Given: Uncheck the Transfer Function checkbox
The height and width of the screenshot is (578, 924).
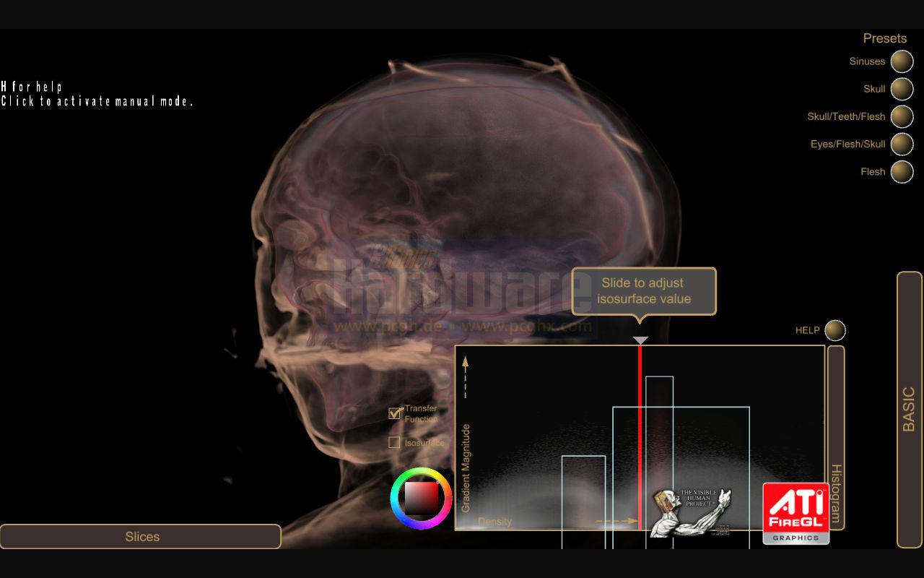Looking at the screenshot, I should [394, 413].
